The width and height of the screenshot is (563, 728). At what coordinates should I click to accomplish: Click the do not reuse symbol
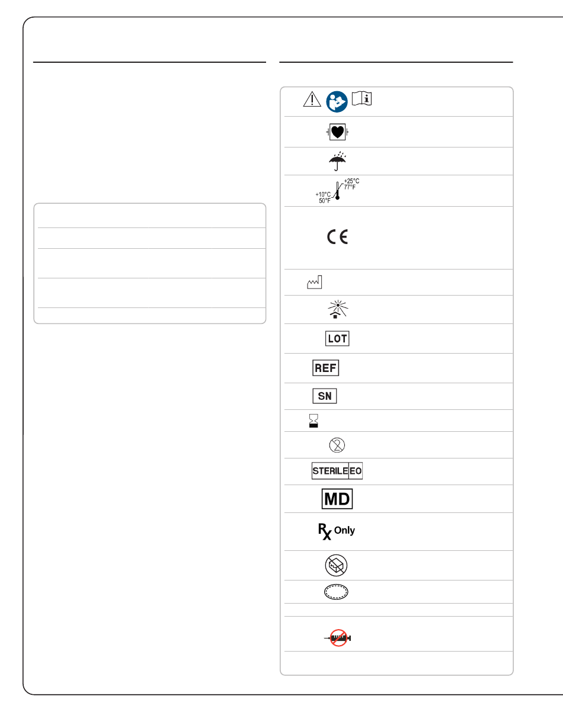337,444
